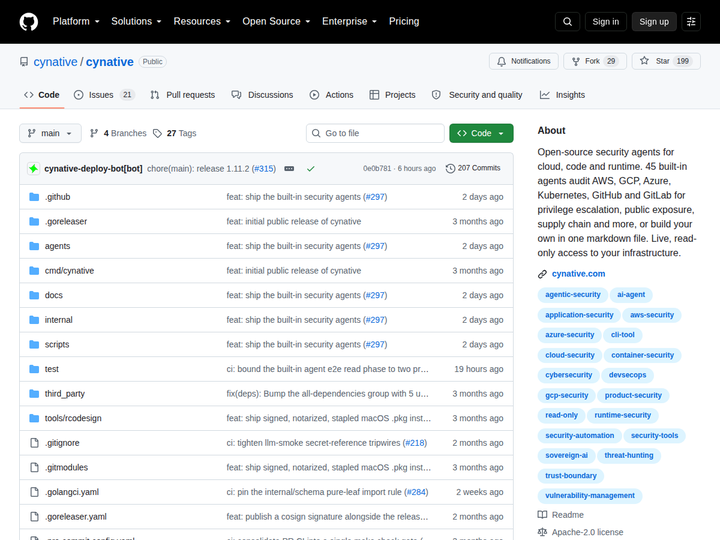Switch to the Pull requests tab
The height and width of the screenshot is (540, 720).
point(183,95)
